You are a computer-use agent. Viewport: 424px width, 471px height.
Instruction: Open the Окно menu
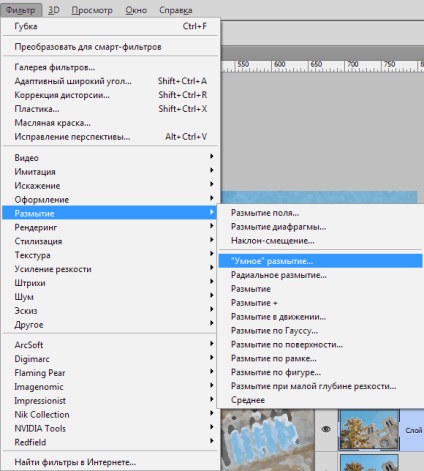click(x=136, y=10)
